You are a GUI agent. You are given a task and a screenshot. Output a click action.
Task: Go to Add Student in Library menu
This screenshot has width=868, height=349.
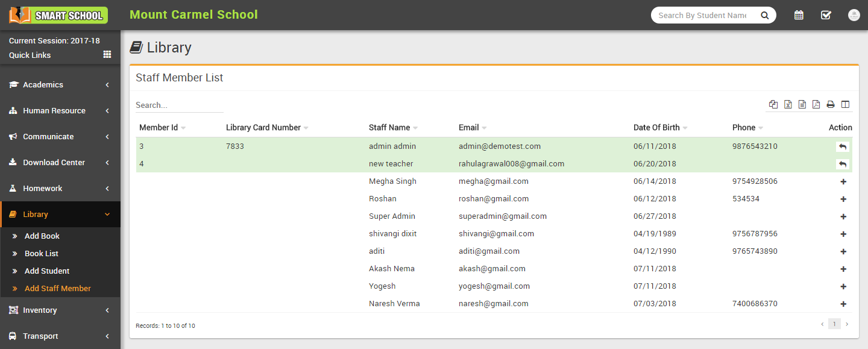(x=47, y=271)
